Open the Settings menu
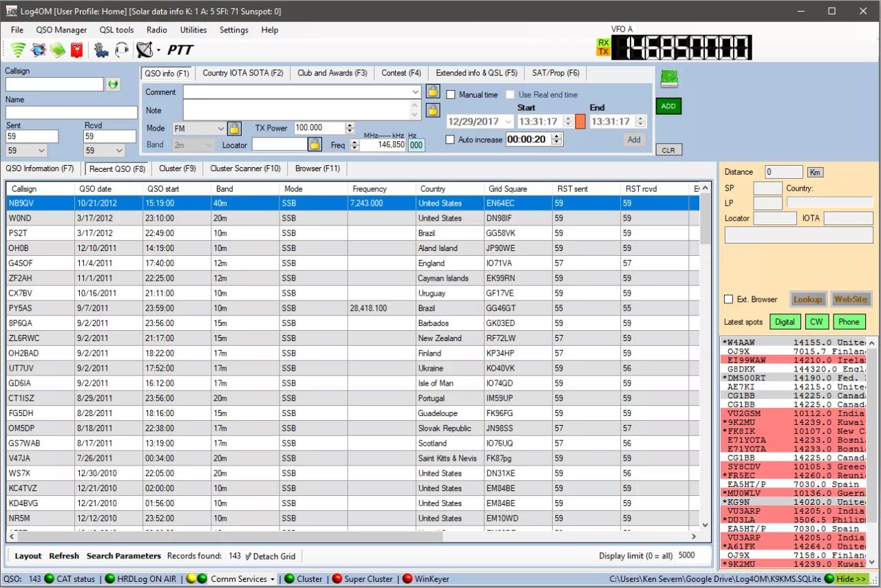This screenshot has width=881, height=588. click(x=234, y=30)
